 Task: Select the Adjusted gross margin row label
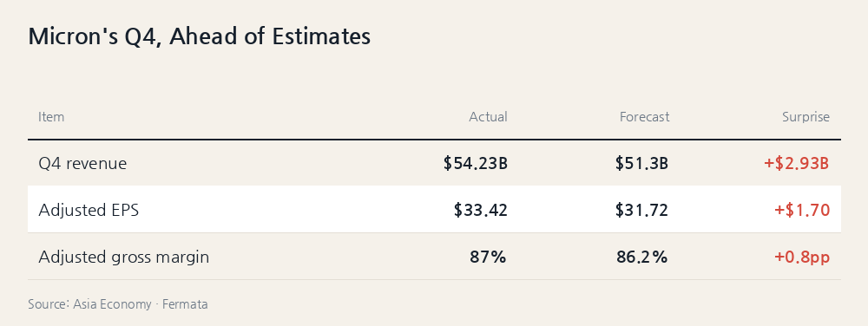pyautogui.click(x=123, y=258)
